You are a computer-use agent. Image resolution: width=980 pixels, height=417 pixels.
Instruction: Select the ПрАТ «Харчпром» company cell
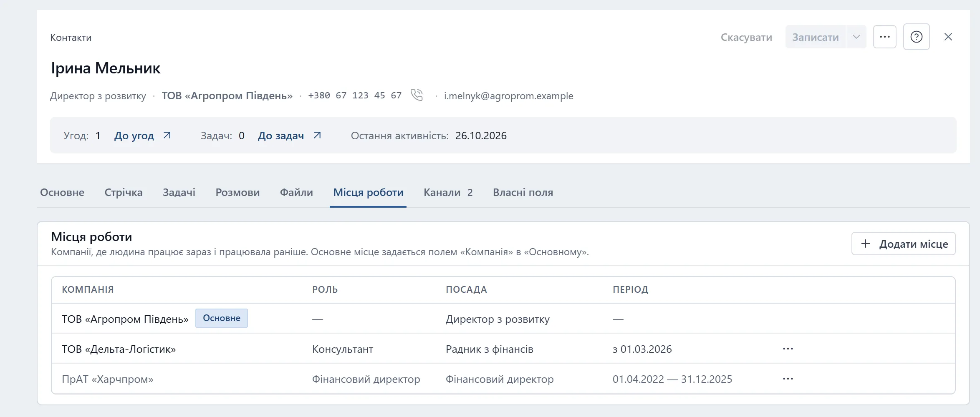107,379
